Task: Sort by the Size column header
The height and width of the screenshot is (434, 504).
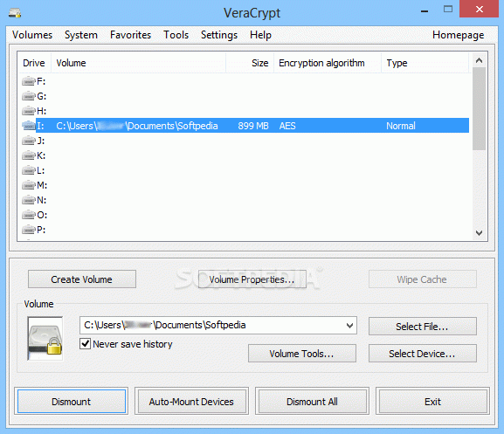Action: click(250, 63)
